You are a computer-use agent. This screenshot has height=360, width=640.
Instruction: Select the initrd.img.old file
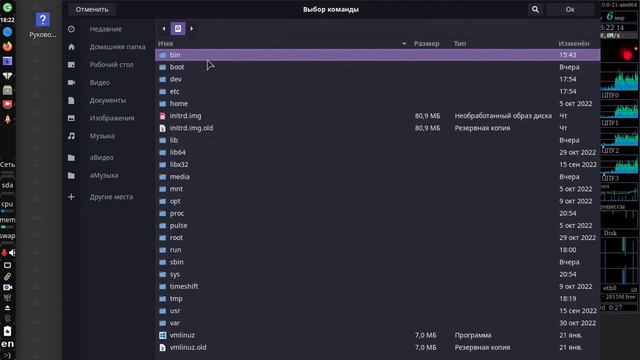tap(378, 128)
